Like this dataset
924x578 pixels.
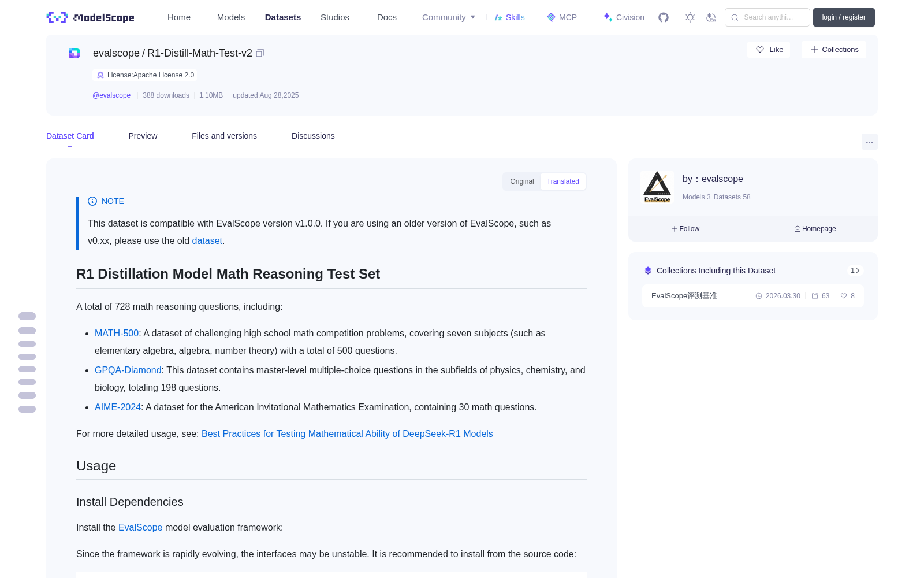[x=769, y=50]
